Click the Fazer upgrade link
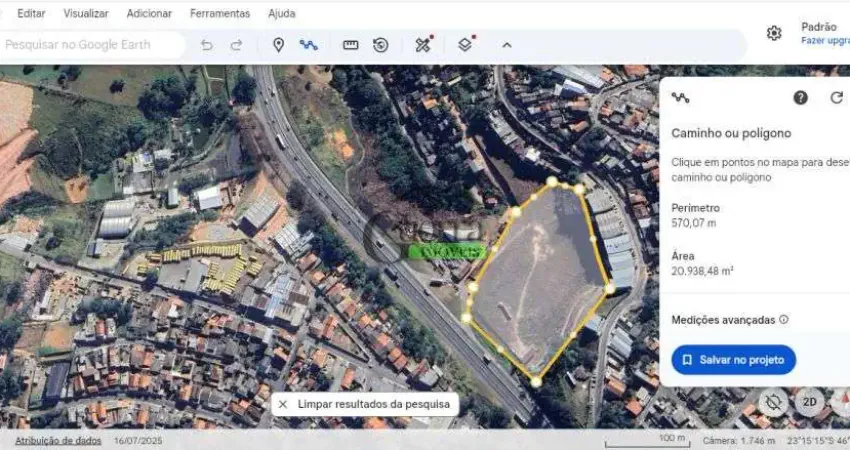The image size is (850, 450). (x=825, y=41)
